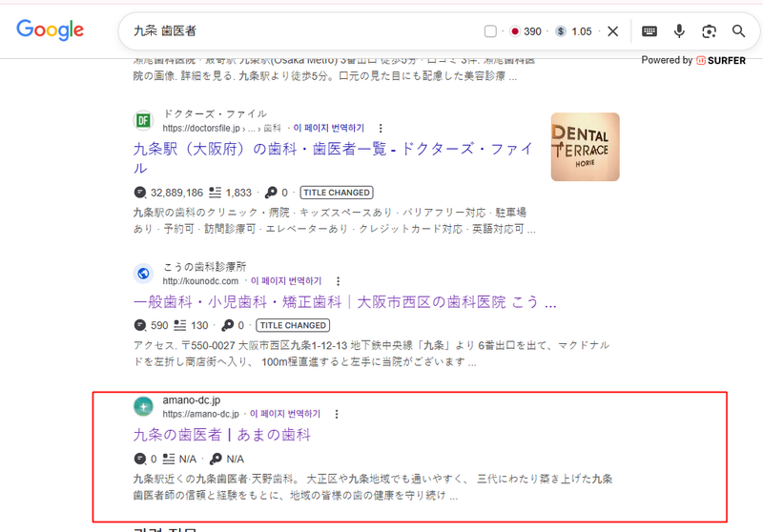The image size is (763, 532).
Task: Open the kounodc.com URL
Action: 200,281
